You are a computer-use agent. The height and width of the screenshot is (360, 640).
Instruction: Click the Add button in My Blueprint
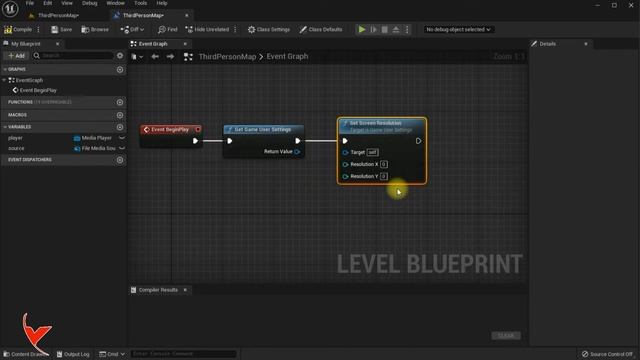(16, 56)
